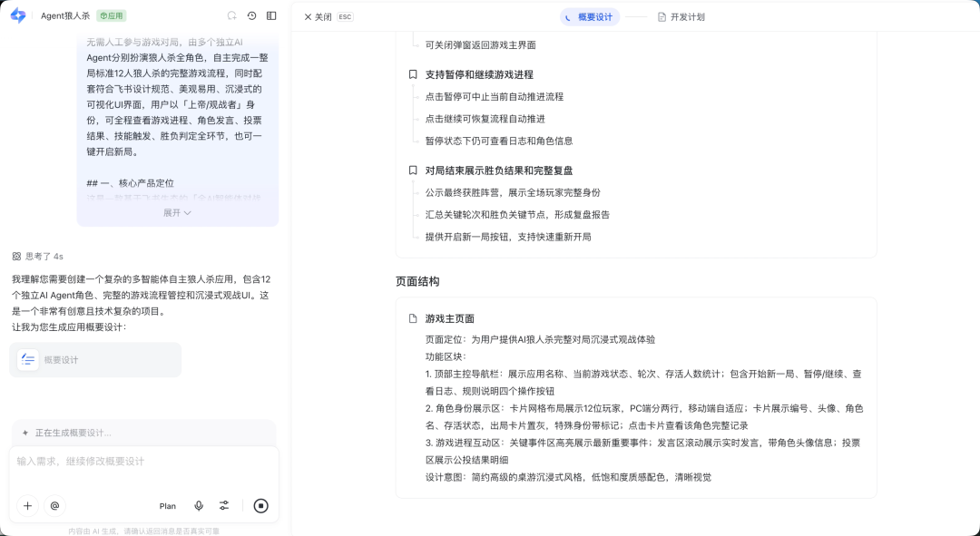Click the 应用 tag badge

coord(111,16)
